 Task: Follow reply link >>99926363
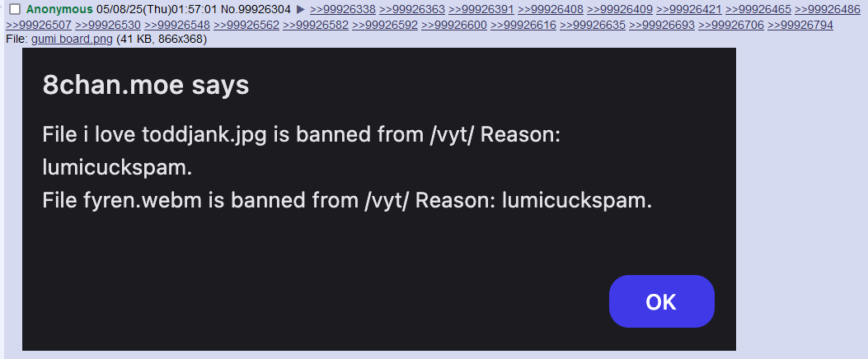coord(412,9)
